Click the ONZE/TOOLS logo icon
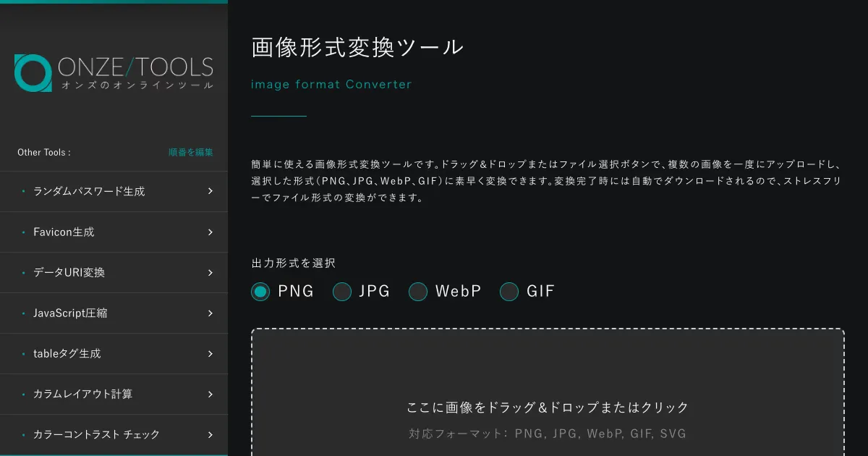The image size is (868, 456). point(33,73)
